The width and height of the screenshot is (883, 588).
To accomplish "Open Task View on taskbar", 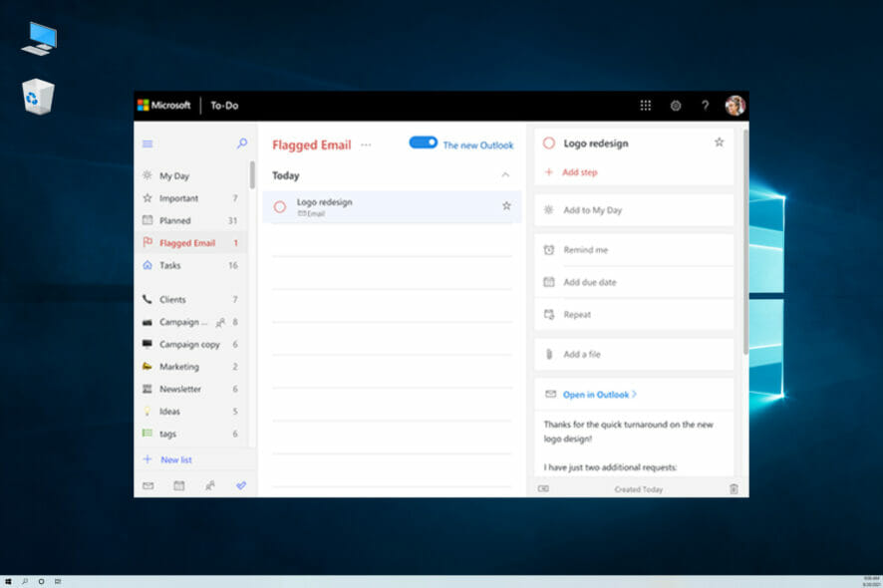I will coord(58,581).
